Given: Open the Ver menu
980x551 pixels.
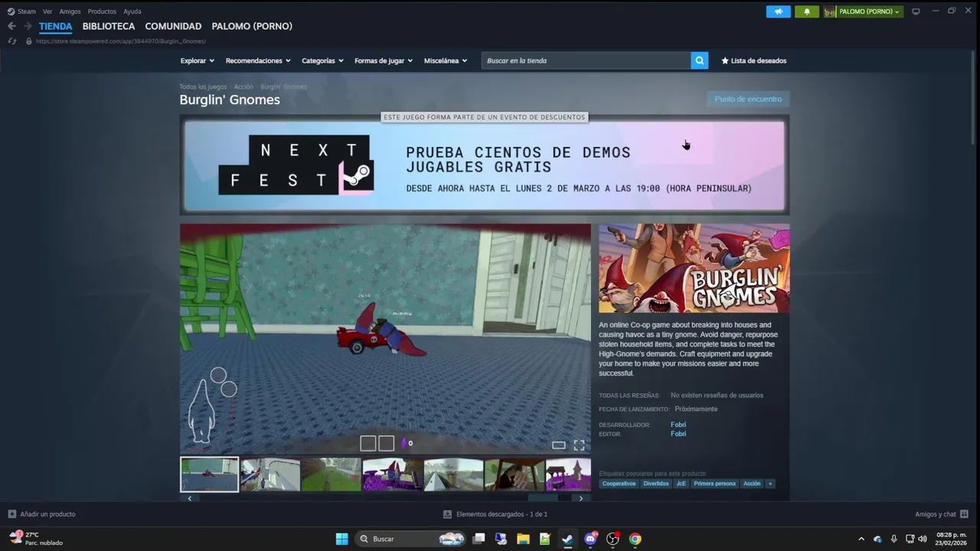Looking at the screenshot, I should click(x=47, y=11).
